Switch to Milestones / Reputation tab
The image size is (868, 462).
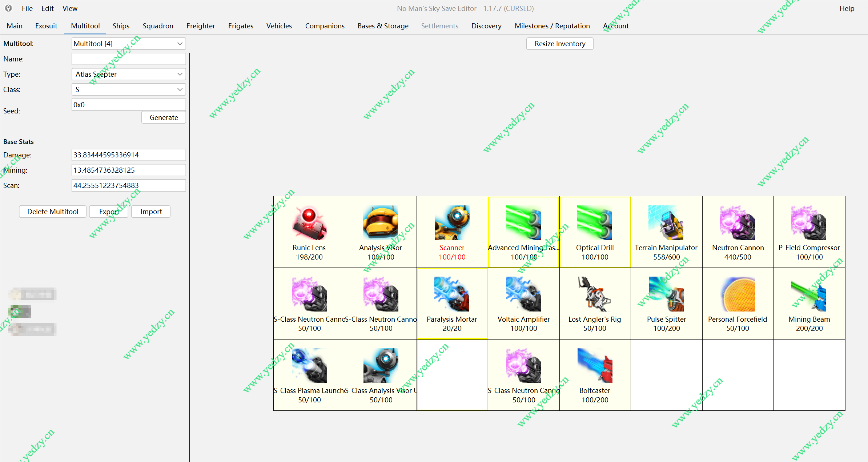(x=552, y=26)
